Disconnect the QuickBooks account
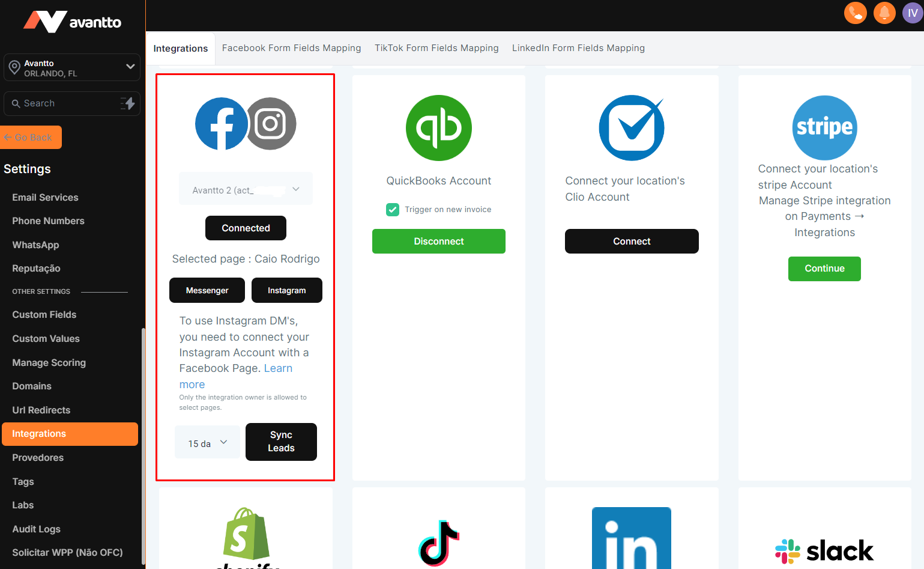This screenshot has height=569, width=924. point(438,242)
